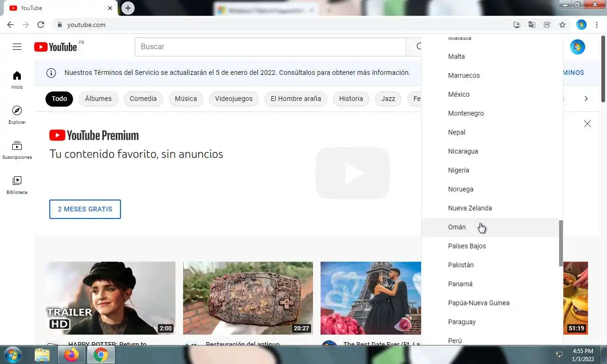Choose Noruega from the country list
This screenshot has height=364, width=607.
tap(490, 189)
